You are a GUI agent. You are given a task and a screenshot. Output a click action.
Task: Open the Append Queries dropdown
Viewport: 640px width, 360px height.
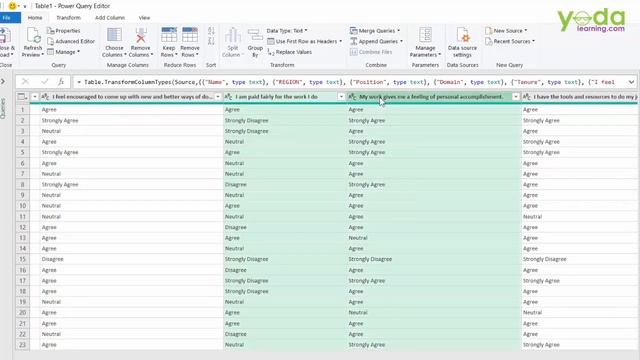(376, 41)
